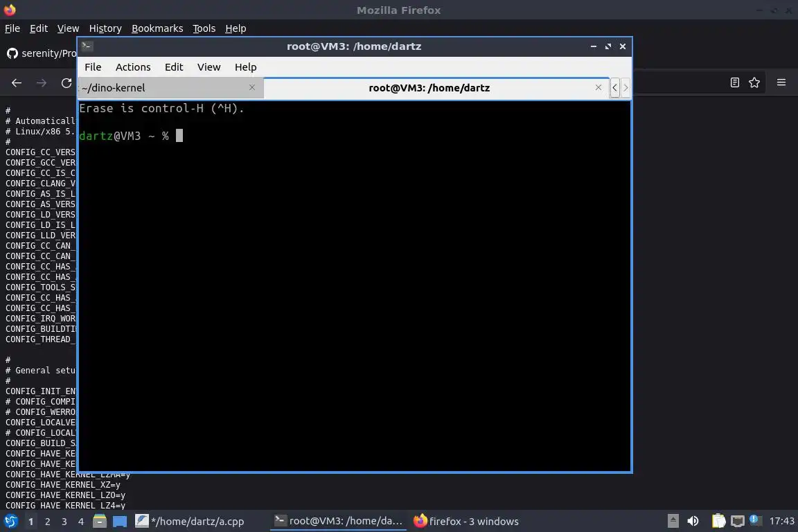Toggle Firefox reader view
This screenshot has width=798, height=532.
[x=734, y=82]
